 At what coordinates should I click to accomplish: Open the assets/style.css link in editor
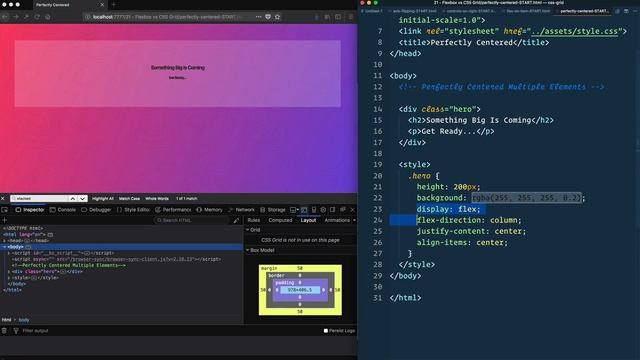pos(575,31)
